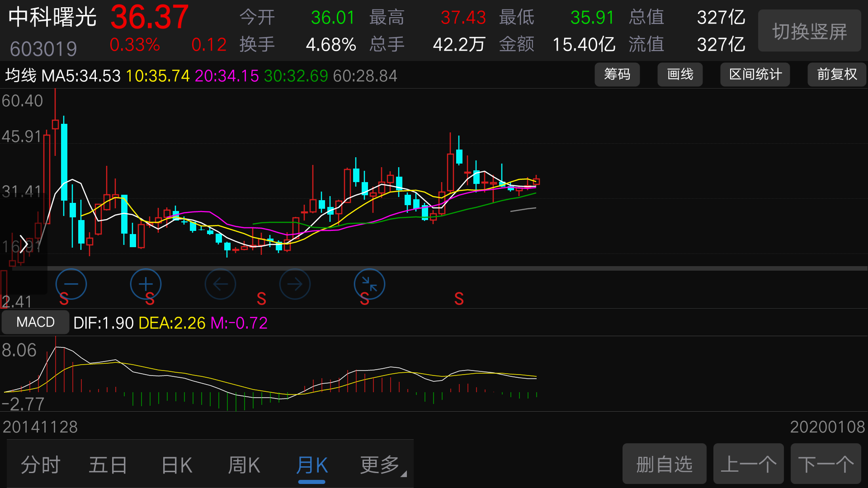Image resolution: width=868 pixels, height=488 pixels.
Task: Tap the current price 36.37
Action: (149, 17)
